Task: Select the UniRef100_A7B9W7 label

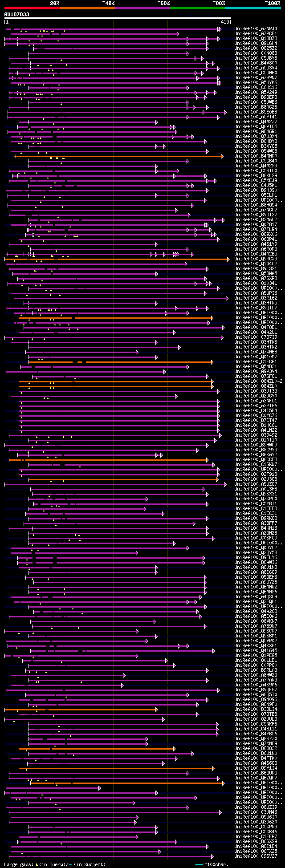Action: pos(256,626)
